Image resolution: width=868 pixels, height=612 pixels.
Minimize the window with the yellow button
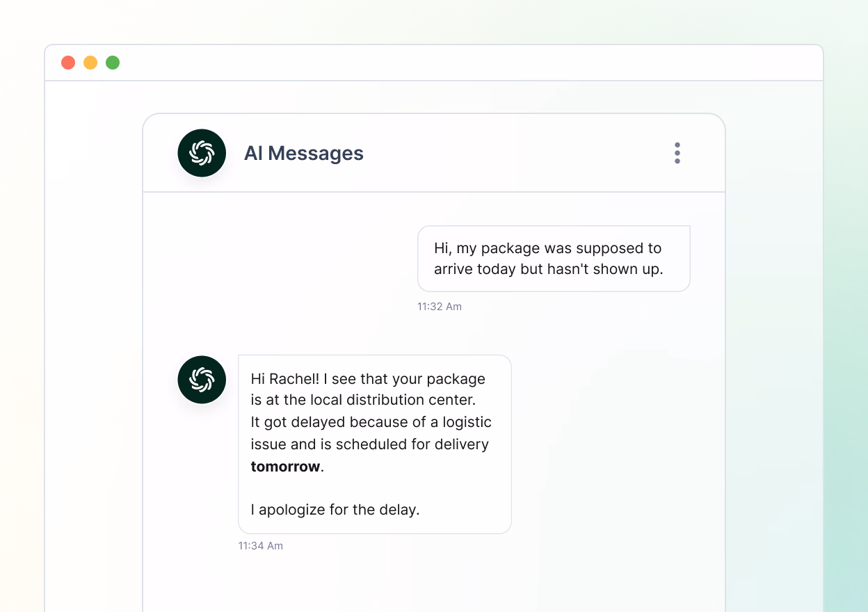[x=90, y=63]
